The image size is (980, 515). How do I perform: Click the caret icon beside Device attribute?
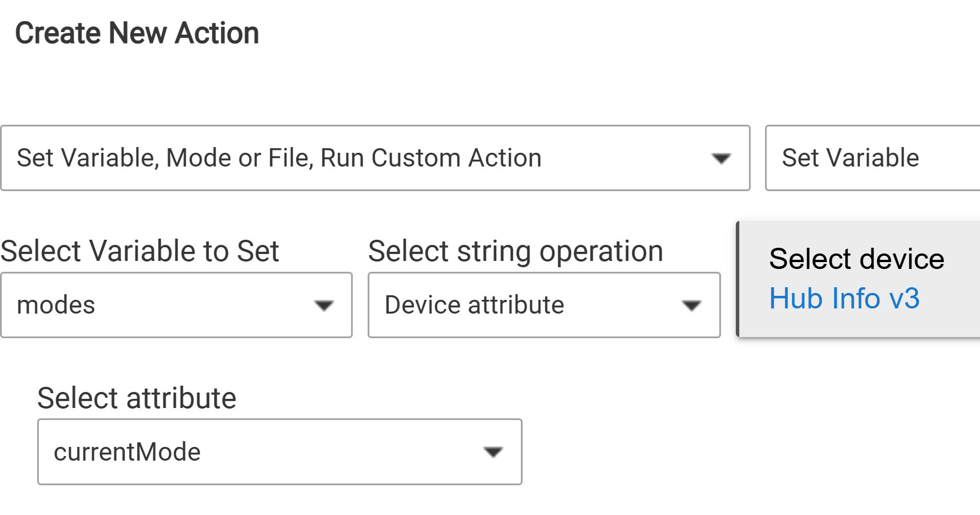click(691, 306)
